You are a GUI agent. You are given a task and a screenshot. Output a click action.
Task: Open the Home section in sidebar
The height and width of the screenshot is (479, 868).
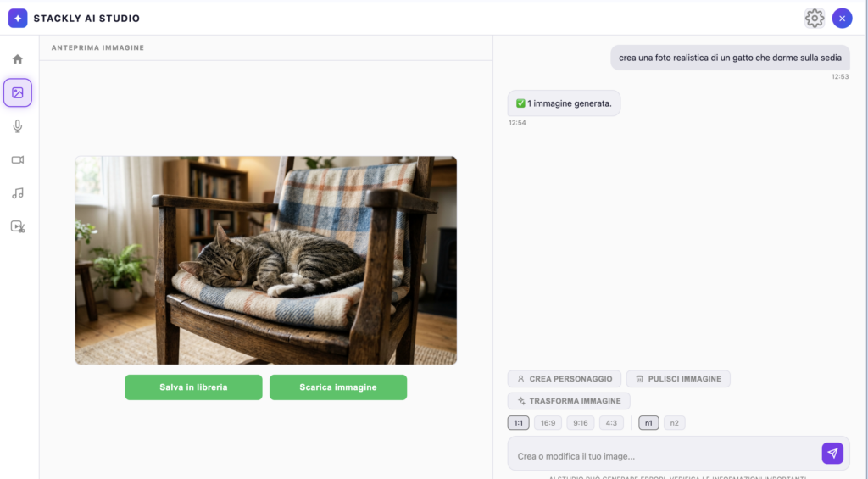pos(18,59)
